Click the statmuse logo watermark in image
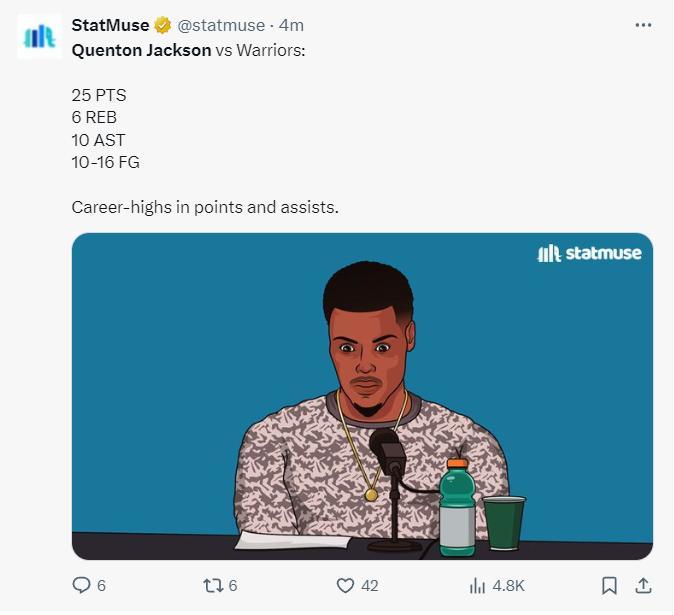Image resolution: width=674 pixels, height=615 pixels. [x=589, y=253]
